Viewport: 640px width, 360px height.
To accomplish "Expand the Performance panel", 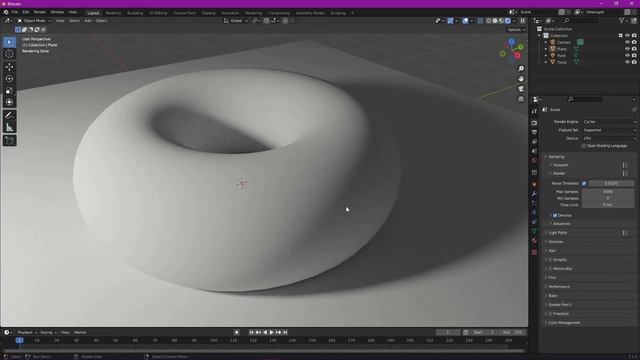I will [x=558, y=287].
